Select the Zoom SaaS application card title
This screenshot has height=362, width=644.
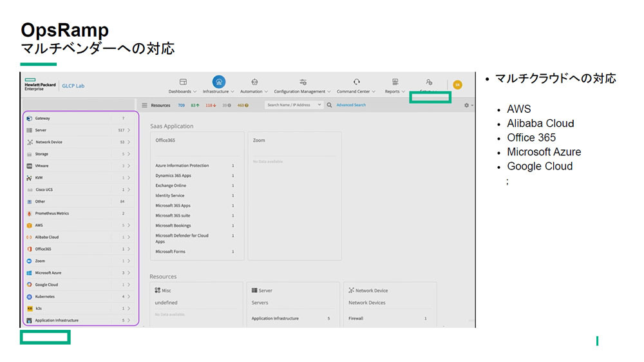coord(259,140)
